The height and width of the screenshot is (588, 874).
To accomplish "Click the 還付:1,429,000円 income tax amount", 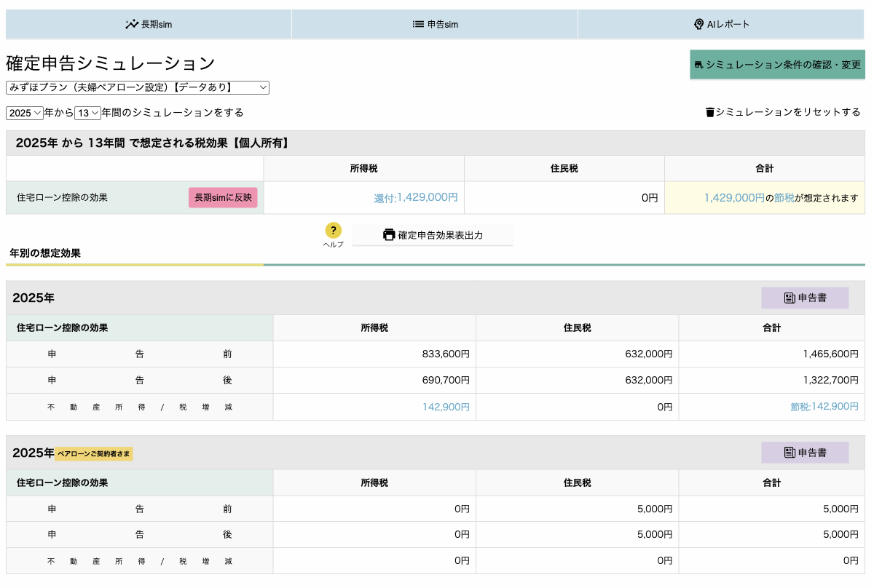I will click(x=416, y=198).
